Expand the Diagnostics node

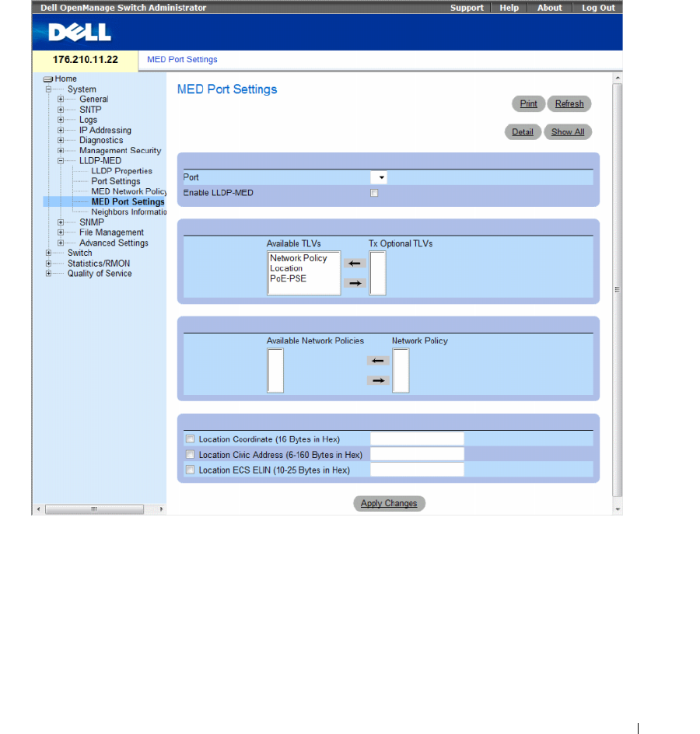61,141
